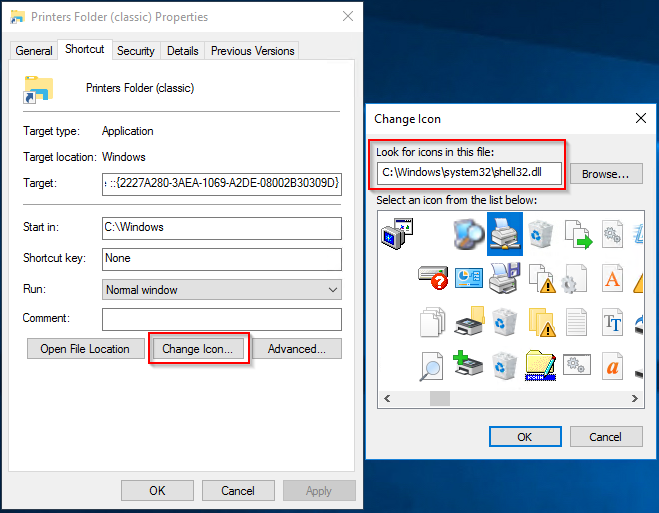This screenshot has height=513, width=659.
Task: Open the Security tab
Action: point(136,51)
